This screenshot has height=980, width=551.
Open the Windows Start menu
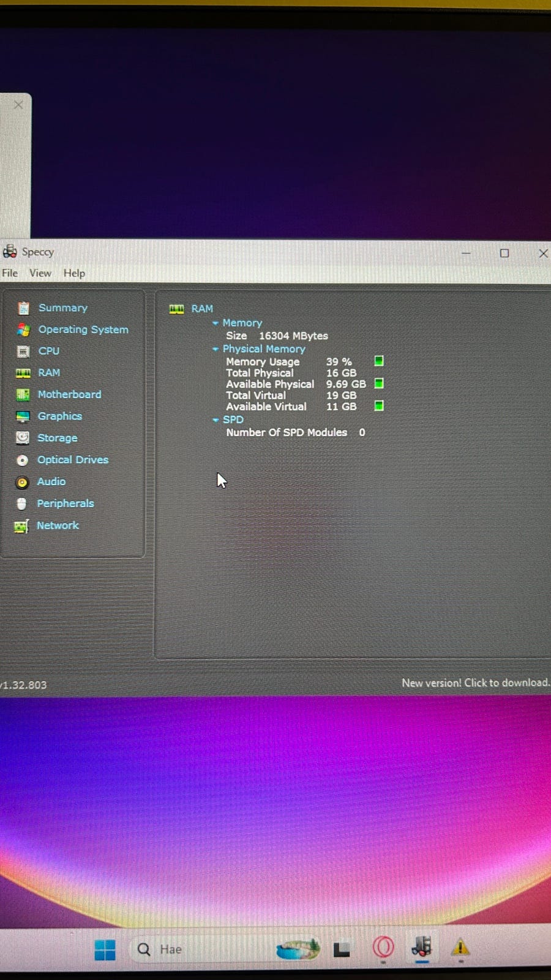(x=105, y=949)
